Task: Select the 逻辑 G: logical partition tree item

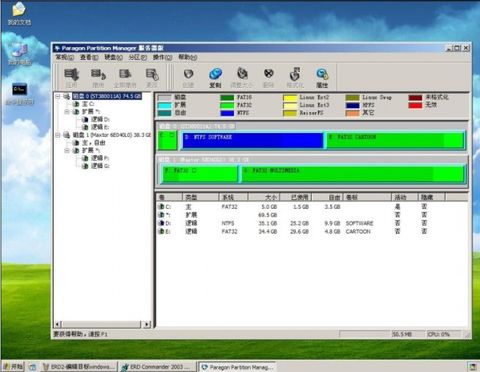Action: point(100,166)
